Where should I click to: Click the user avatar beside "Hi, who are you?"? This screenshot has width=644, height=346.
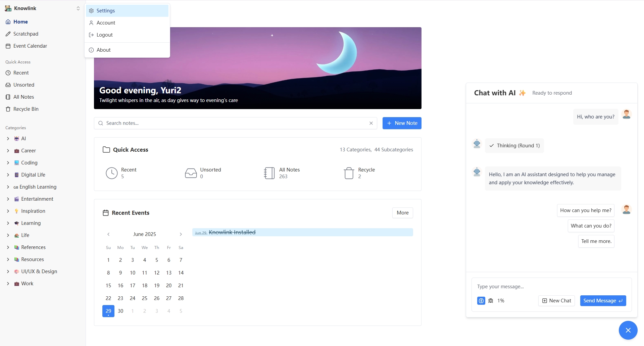[x=626, y=114]
